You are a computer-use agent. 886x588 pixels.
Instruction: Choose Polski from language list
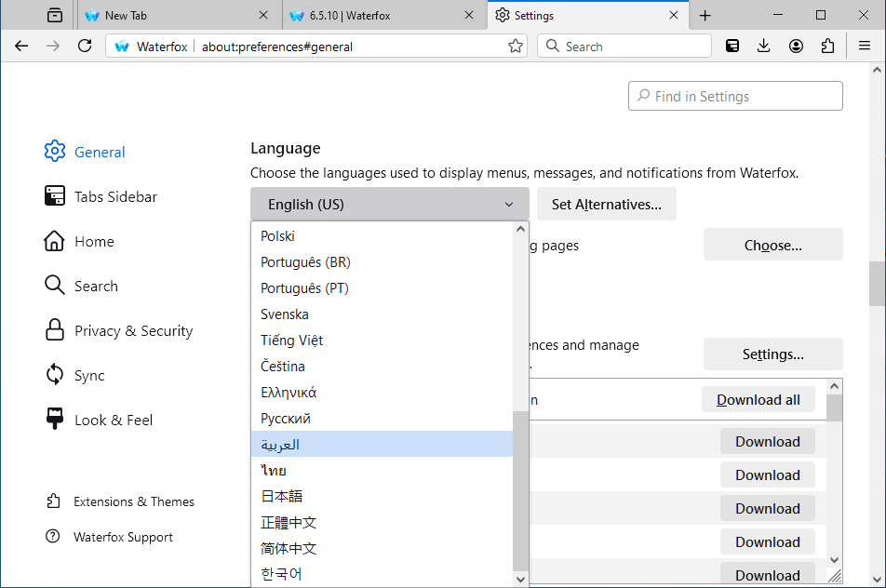tap(382, 236)
